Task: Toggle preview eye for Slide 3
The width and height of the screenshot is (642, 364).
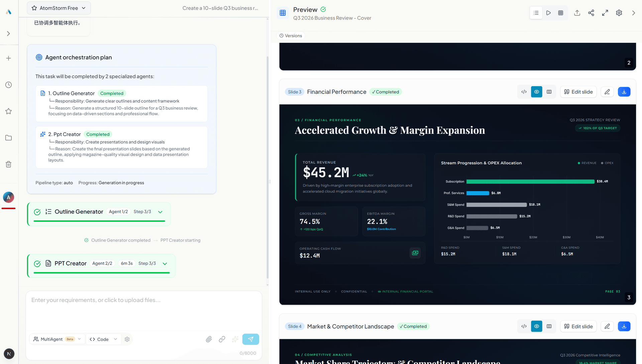Action: (537, 92)
